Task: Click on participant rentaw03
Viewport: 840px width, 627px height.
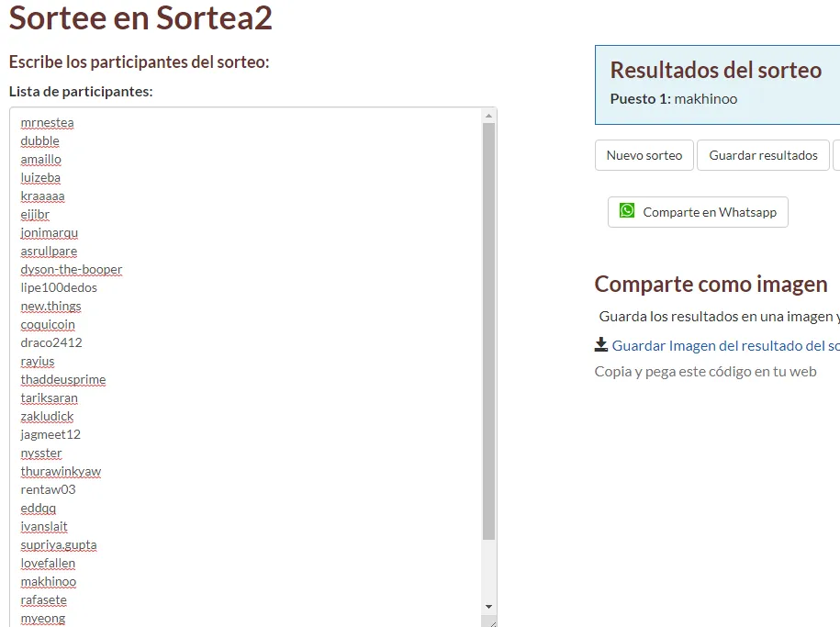Action: [49, 490]
